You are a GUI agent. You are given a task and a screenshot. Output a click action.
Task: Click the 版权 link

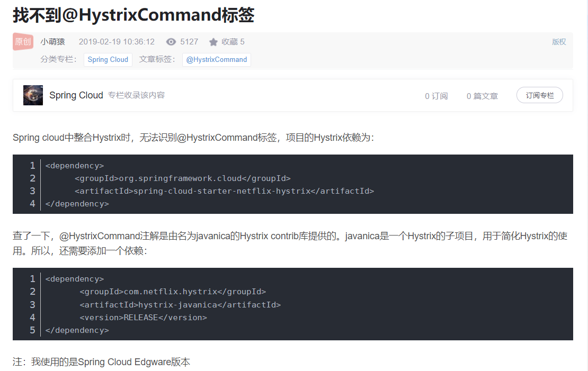[559, 42]
